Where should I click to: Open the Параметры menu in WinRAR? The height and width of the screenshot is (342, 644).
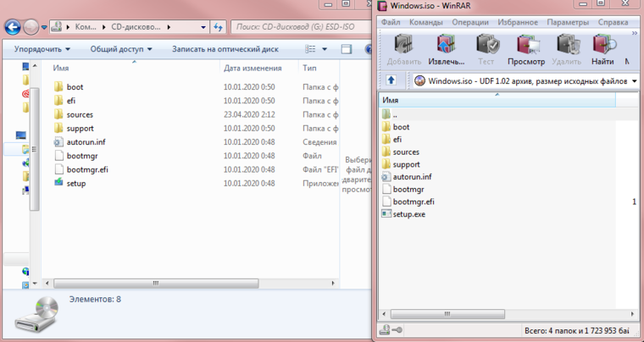point(568,22)
